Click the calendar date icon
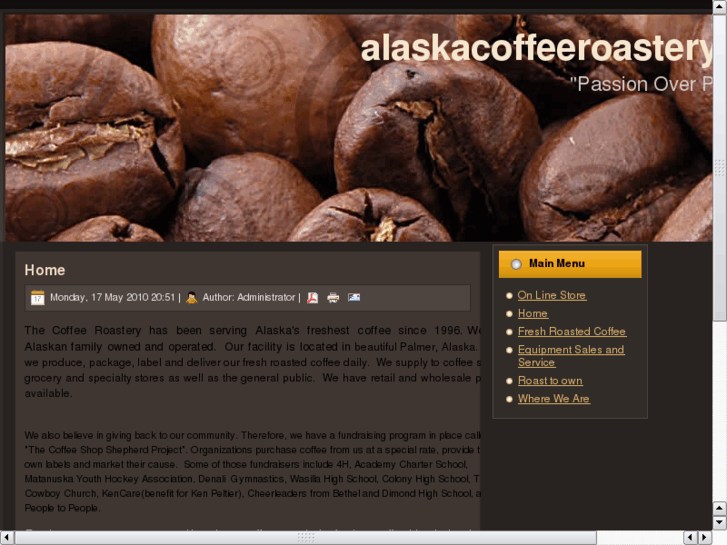Viewport: 727px width, 545px height. coord(37,297)
